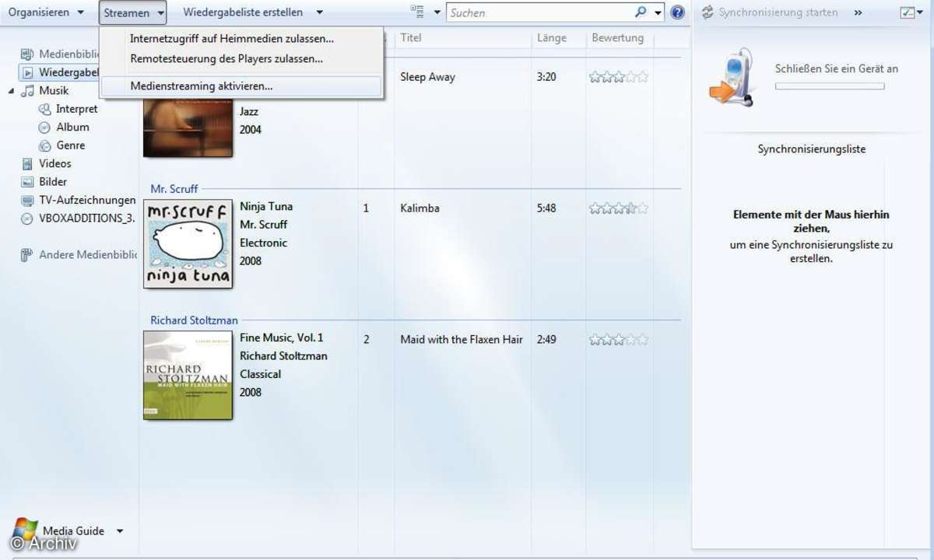
Task: Click the Classical genre text
Action: coord(261,375)
